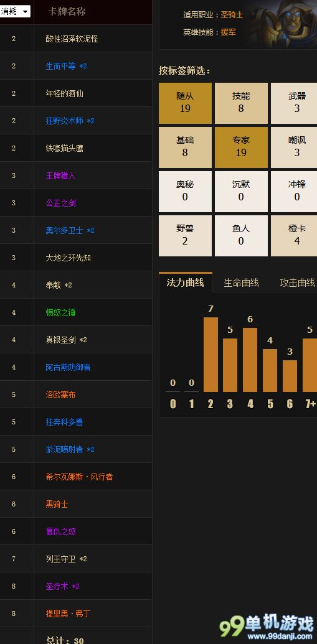This screenshot has height=644, width=317.
Task: Select the 技能 8 tag filter
Action: coord(241,103)
